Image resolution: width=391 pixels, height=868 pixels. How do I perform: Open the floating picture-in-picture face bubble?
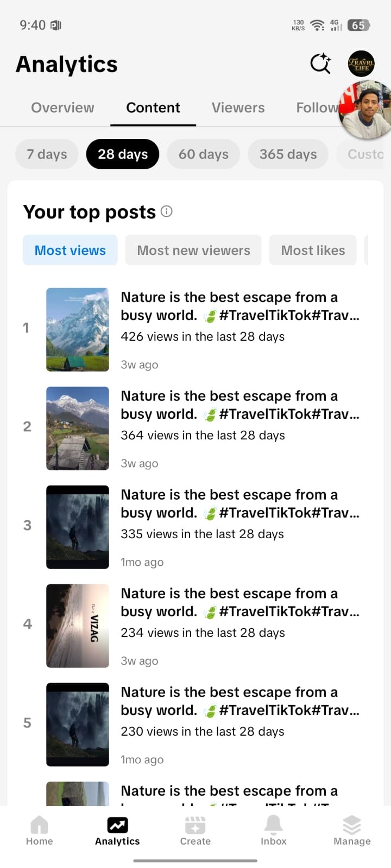click(366, 111)
